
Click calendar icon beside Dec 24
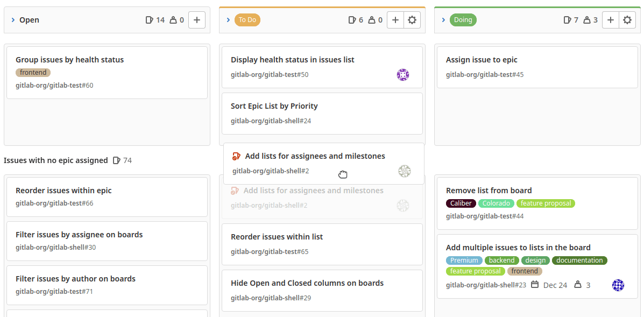tap(535, 285)
